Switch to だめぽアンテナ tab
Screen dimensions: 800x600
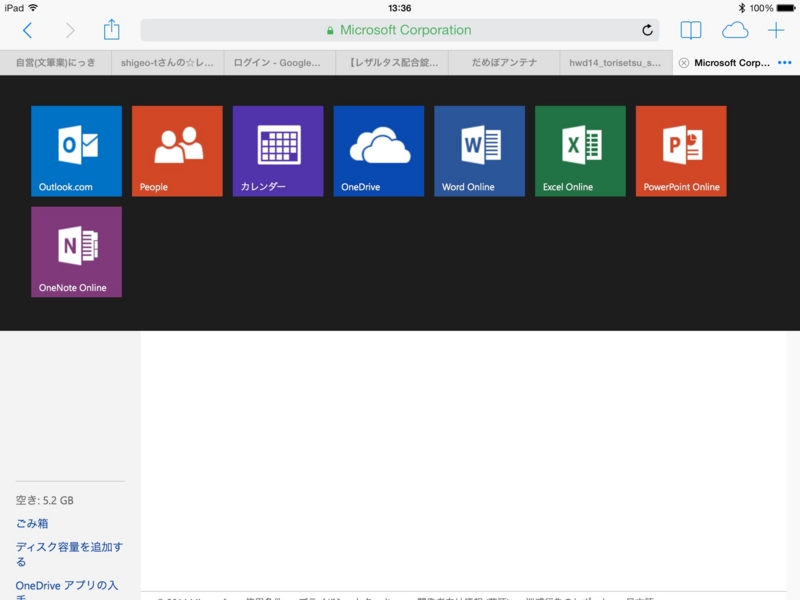click(x=504, y=63)
